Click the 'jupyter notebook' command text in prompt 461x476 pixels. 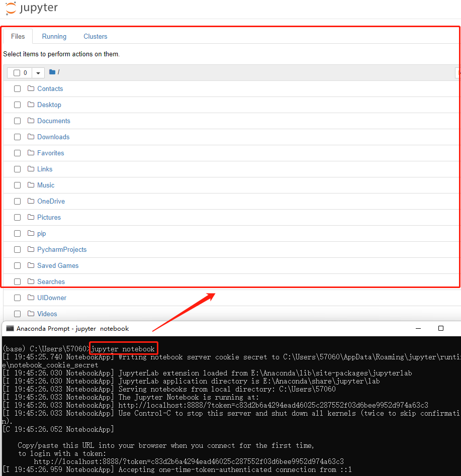click(x=123, y=349)
